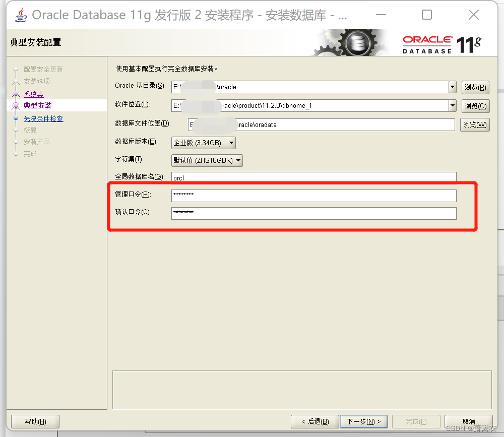This screenshot has width=504, height=437.
Task: Click the 使用基本配置执行完全数据库安装 description text
Action: [167, 69]
